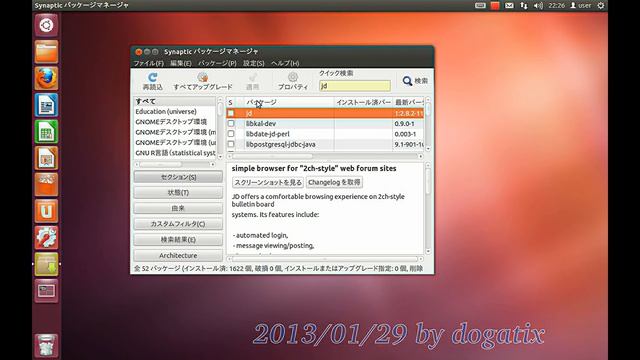Select the libpostgresql-jdbc-java package row
The height and width of the screenshot is (360, 640).
pyautogui.click(x=325, y=144)
